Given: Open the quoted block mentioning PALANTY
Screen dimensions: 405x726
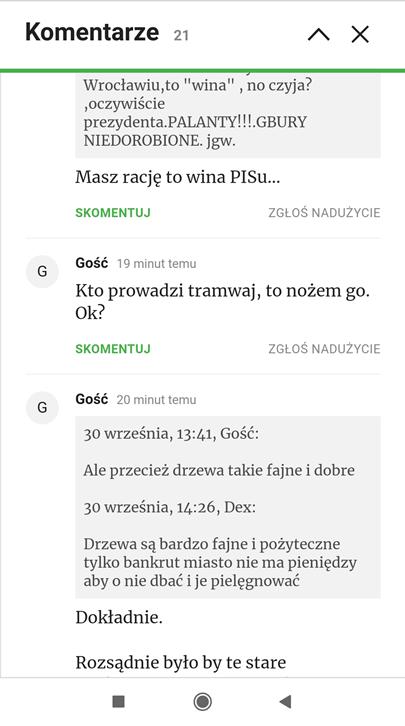Looking at the screenshot, I should tap(228, 116).
